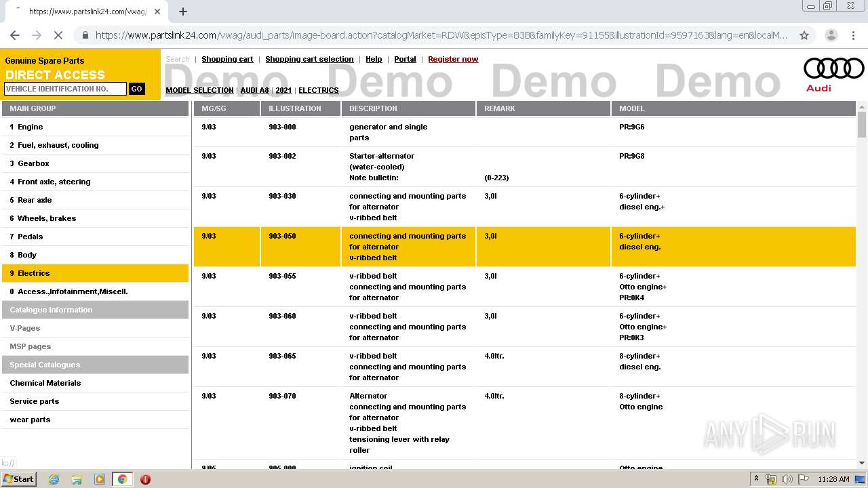Select main group 6 Wheels, brakes
Viewport: 868px width, 488px height.
coord(95,218)
